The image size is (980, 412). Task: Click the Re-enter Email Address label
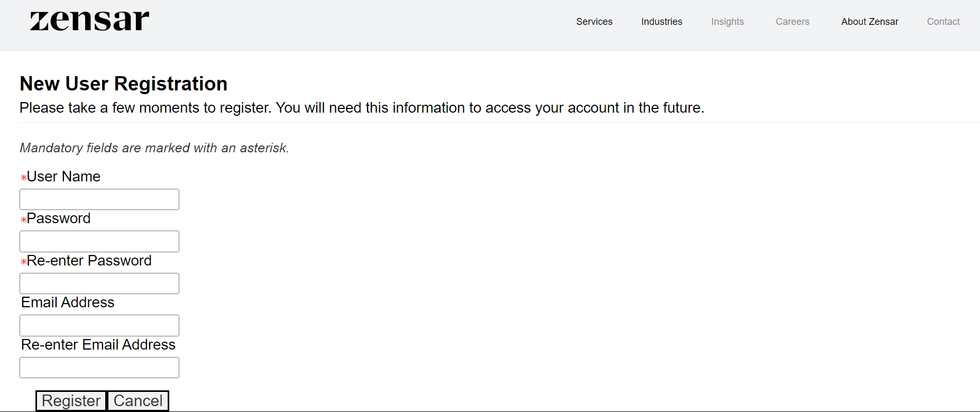pyautogui.click(x=98, y=345)
